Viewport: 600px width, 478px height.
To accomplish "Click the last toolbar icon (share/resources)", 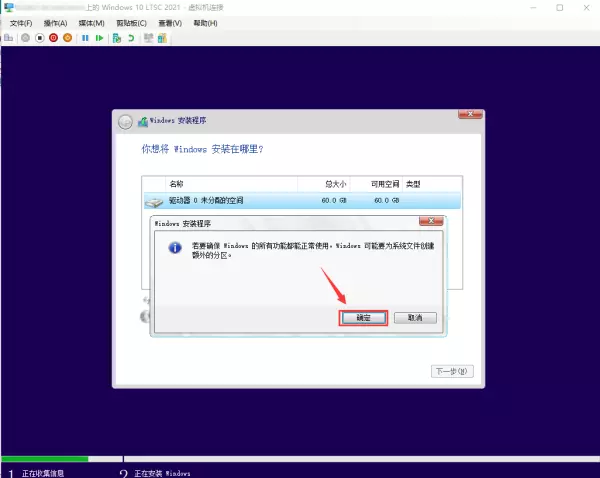I will click(162, 38).
